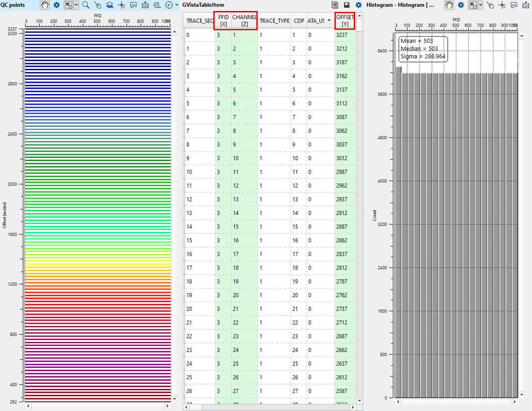Click the magnifier zoom tool in QC points
Image resolution: width=532 pixels, height=411 pixels.
click(86, 5)
